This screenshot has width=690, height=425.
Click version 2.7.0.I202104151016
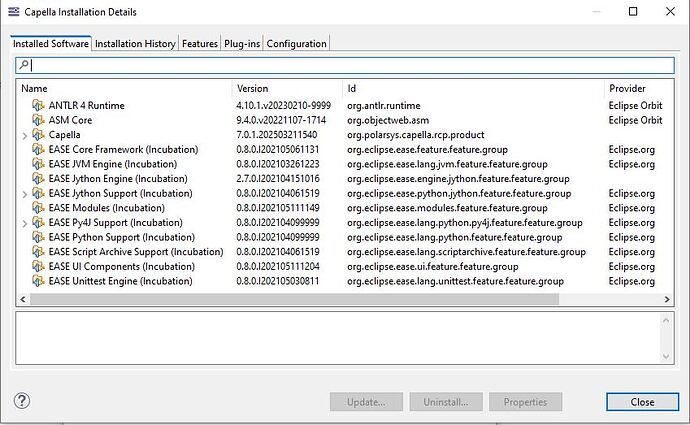(x=278, y=179)
